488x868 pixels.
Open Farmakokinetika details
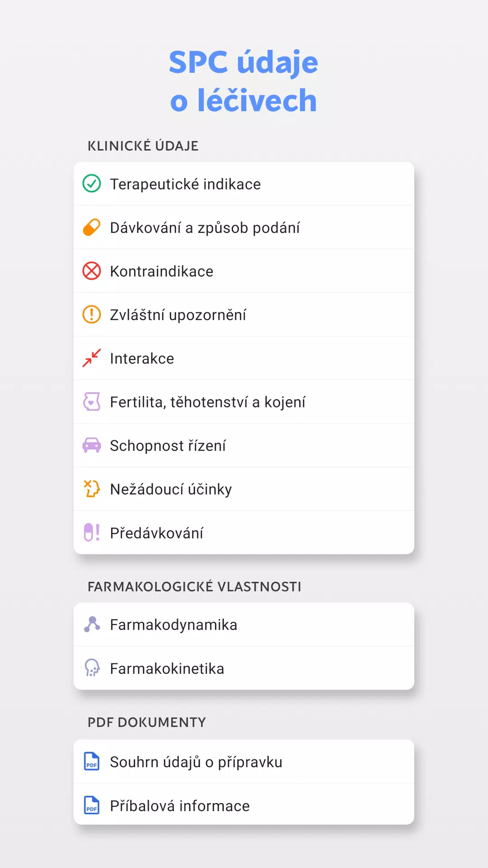pos(244,668)
